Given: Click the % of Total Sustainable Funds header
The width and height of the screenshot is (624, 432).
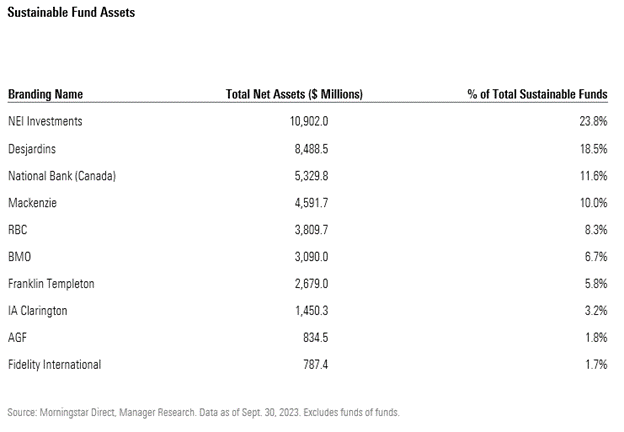Looking at the screenshot, I should tap(537, 94).
